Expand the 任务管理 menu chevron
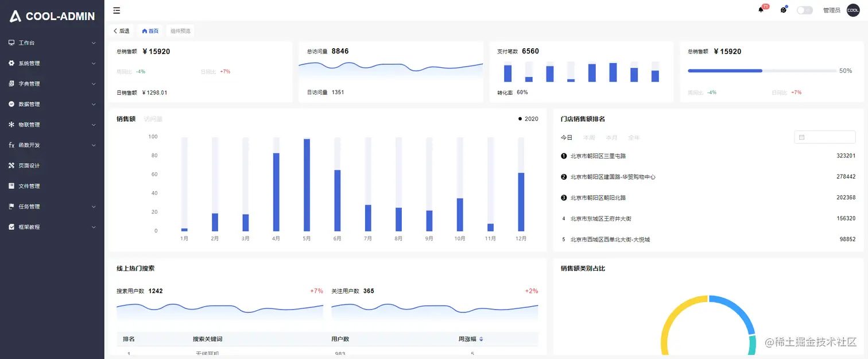This screenshot has height=359, width=868. pyautogui.click(x=94, y=207)
